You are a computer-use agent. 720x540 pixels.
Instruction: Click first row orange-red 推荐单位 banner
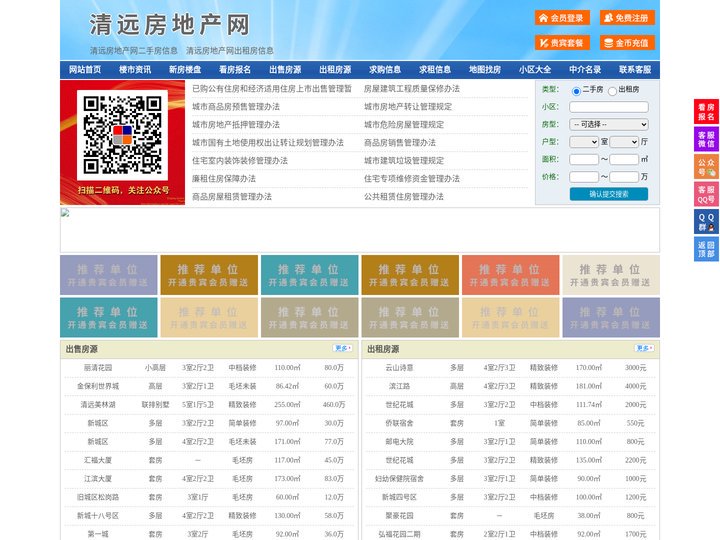511,275
